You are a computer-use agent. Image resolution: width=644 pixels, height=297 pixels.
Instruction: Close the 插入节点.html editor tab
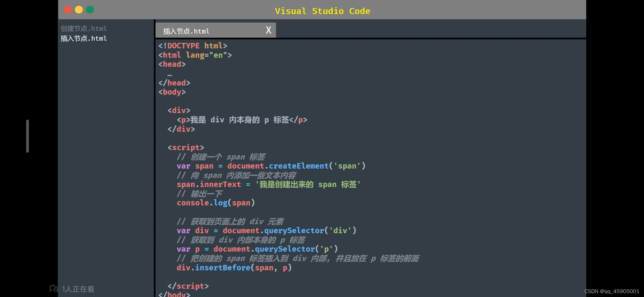click(268, 30)
